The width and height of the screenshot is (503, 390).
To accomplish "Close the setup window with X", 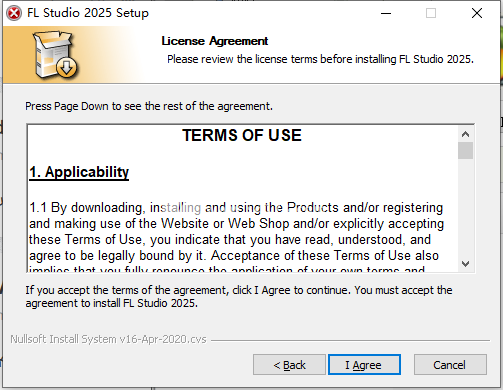I will (x=477, y=13).
